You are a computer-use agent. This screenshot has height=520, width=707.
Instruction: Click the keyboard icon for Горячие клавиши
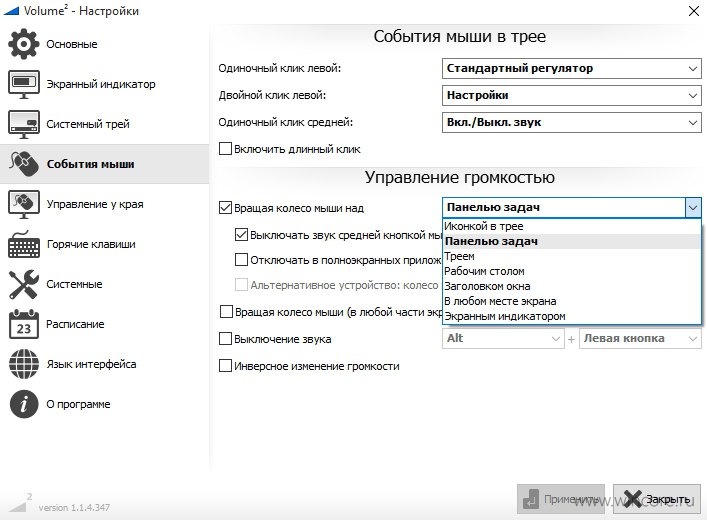point(23,244)
